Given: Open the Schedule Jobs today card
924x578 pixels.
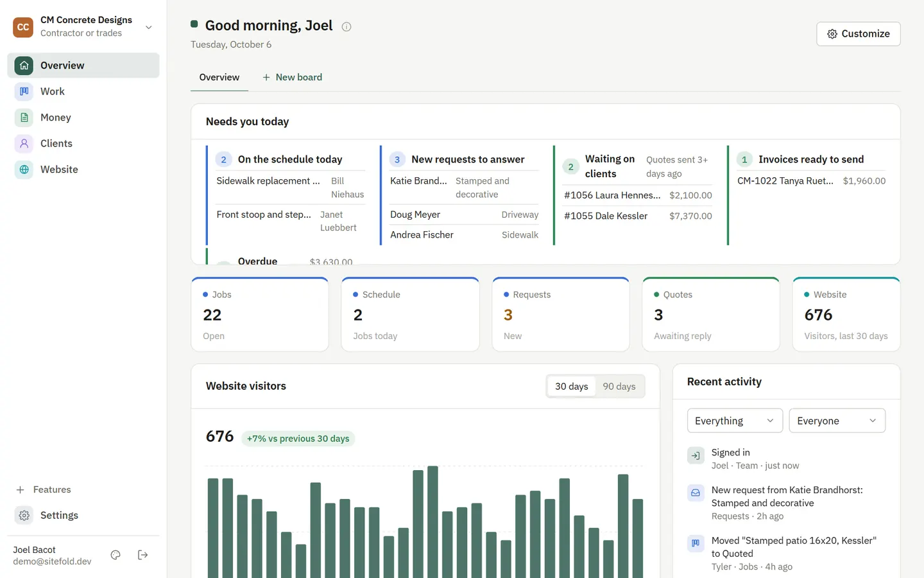Looking at the screenshot, I should tap(410, 315).
